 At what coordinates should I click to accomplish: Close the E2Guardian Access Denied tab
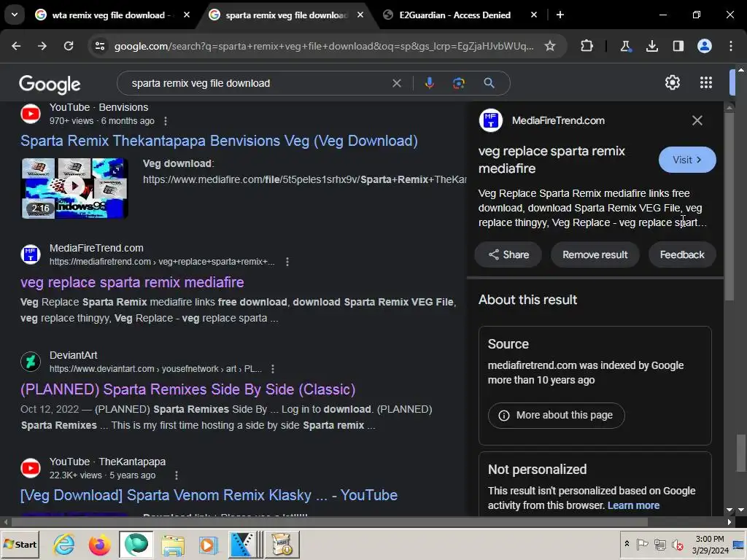[533, 15]
